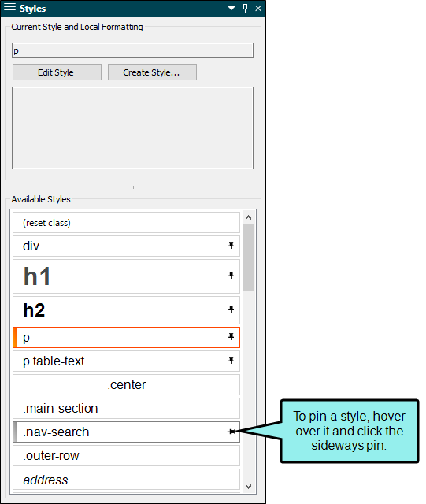This screenshot has width=426, height=504.
Task: Open window position dropdown arrow in title bar
Action: (x=232, y=9)
